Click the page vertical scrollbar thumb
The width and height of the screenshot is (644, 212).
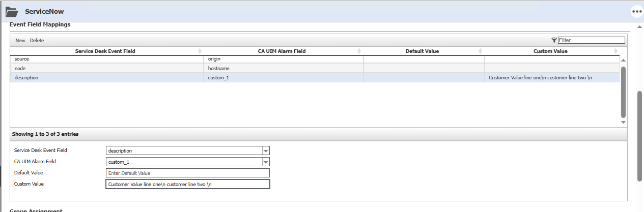point(639,136)
